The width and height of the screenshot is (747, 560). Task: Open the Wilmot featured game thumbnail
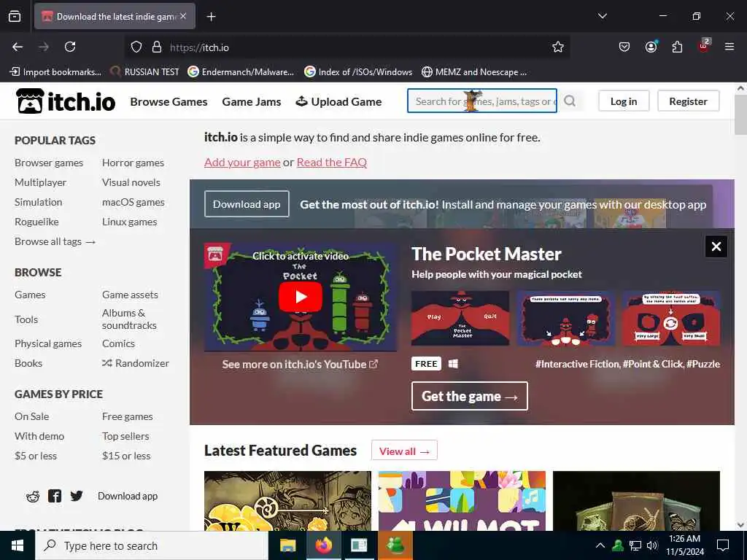click(x=462, y=501)
